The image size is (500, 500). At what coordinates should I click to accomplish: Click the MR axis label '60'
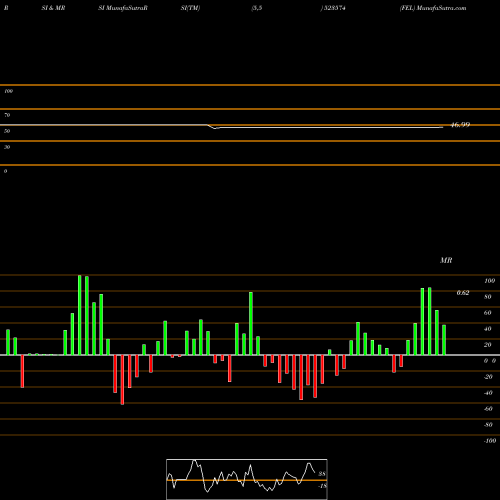[x=488, y=313]
